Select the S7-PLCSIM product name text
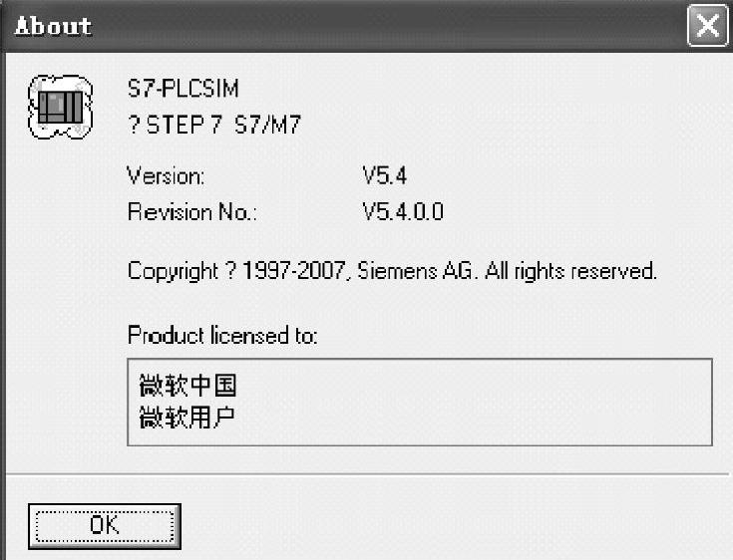 (x=183, y=89)
